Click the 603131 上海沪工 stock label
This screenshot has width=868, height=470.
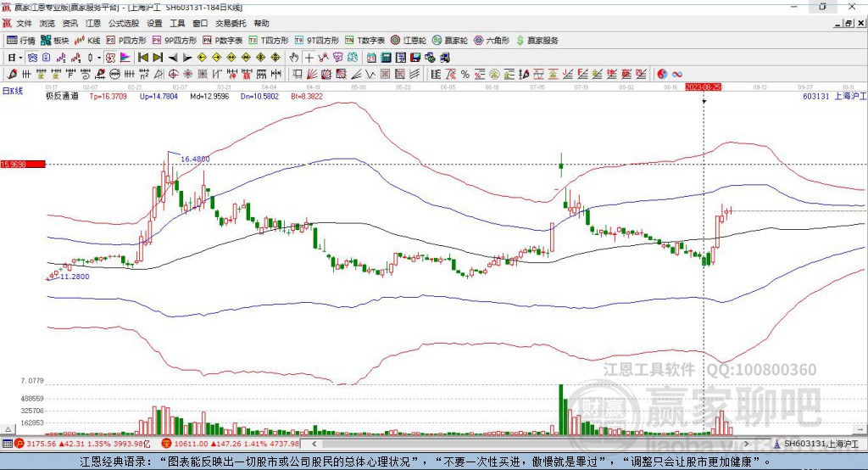click(x=834, y=96)
